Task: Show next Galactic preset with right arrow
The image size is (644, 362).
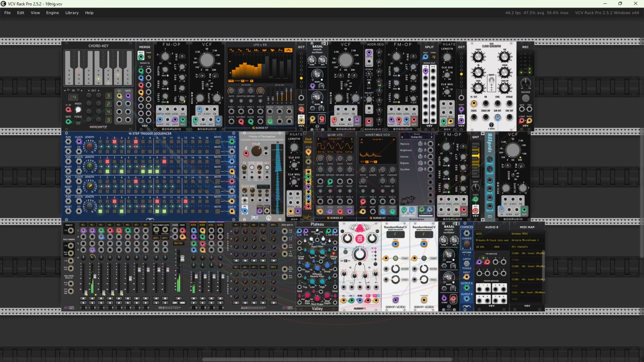Action: point(431,137)
